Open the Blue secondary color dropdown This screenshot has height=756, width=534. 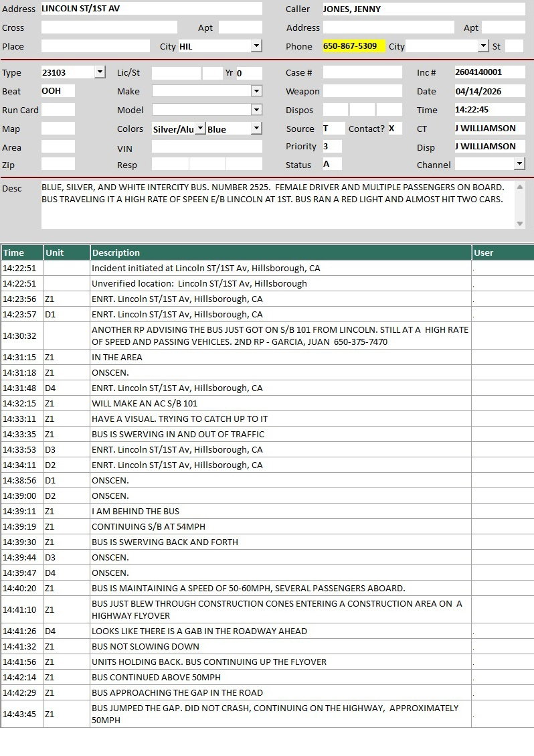tap(256, 129)
